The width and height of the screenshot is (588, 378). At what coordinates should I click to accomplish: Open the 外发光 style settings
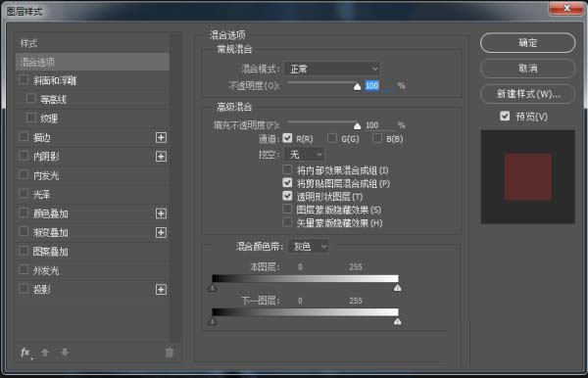coord(46,270)
